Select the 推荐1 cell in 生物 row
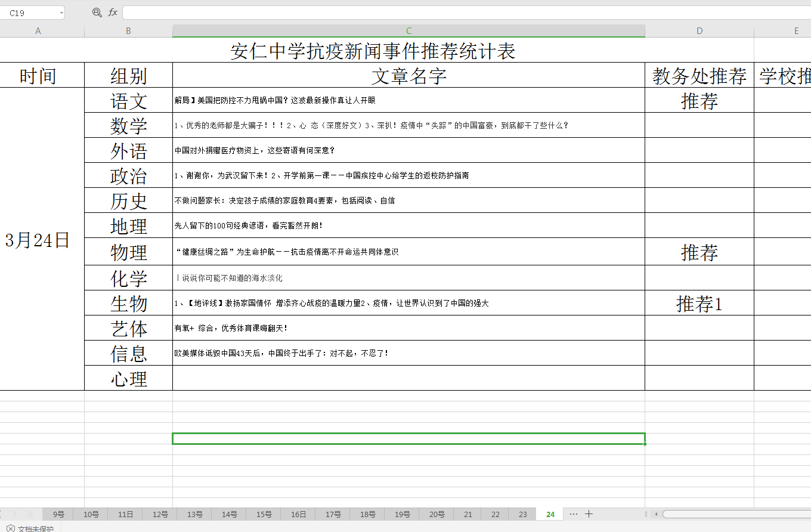This screenshot has width=811, height=532. point(699,304)
